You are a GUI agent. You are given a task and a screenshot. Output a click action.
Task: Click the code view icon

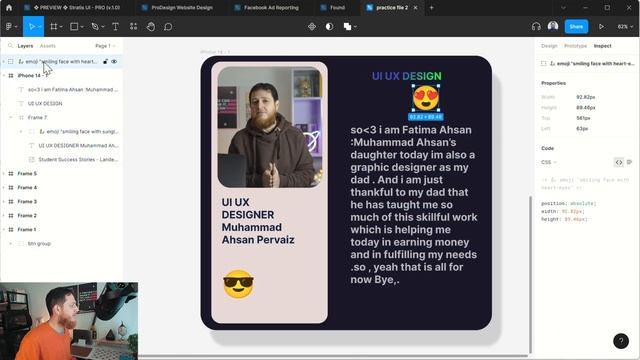tap(619, 162)
